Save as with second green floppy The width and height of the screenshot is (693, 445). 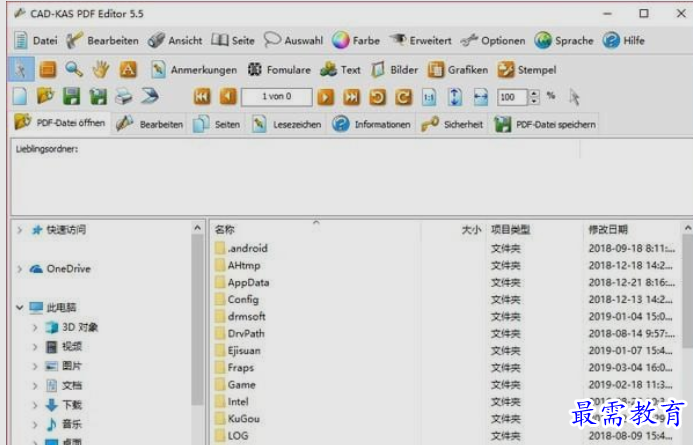(98, 96)
